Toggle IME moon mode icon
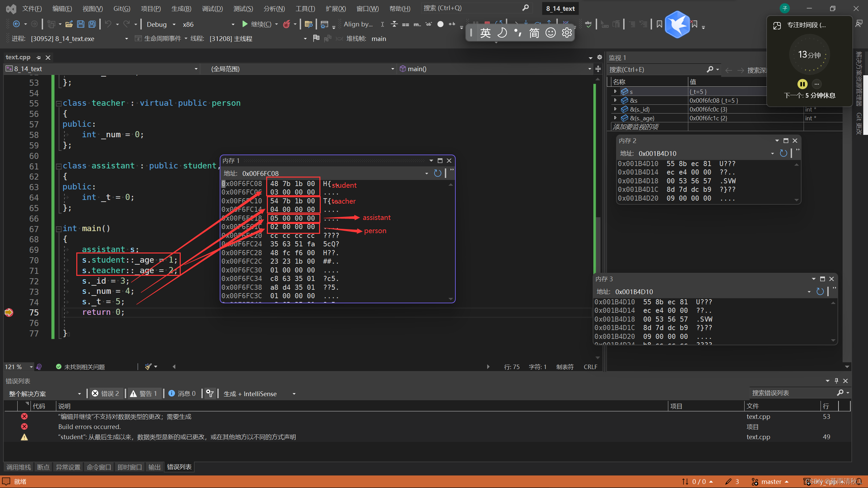The width and height of the screenshot is (868, 488). 502,33
